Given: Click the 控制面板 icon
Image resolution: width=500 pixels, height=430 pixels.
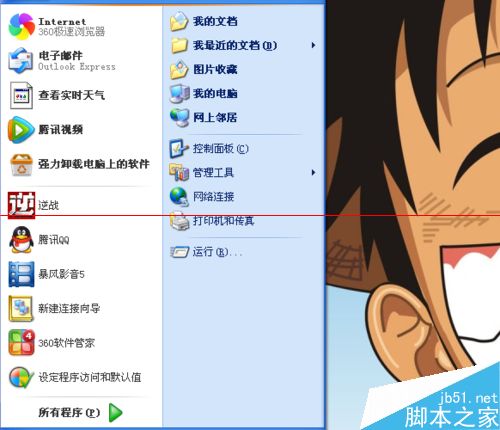Looking at the screenshot, I should pyautogui.click(x=179, y=148).
